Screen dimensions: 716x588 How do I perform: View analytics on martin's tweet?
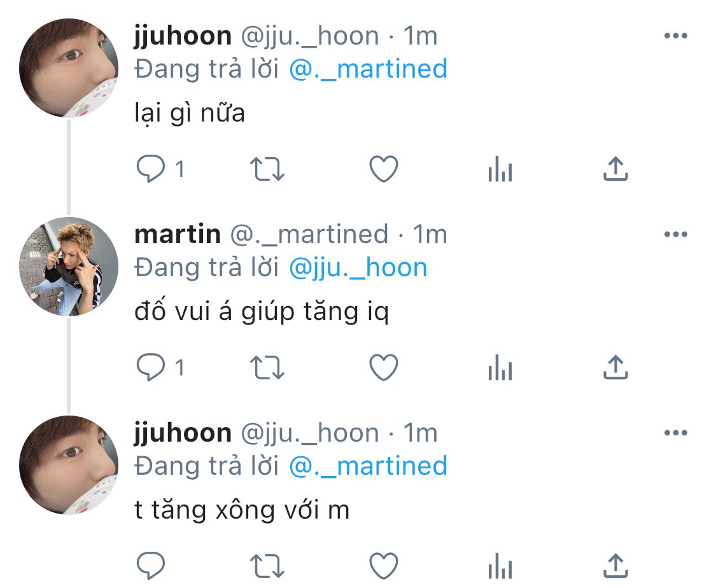pyautogui.click(x=500, y=368)
